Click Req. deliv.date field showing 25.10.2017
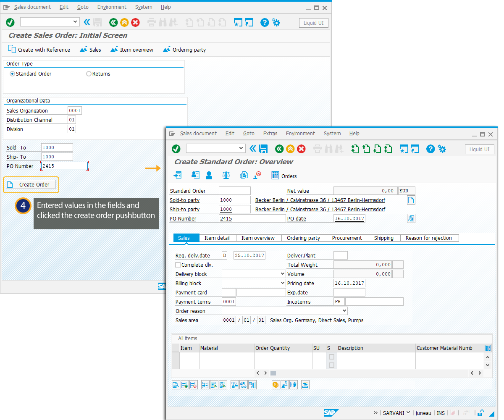The image size is (504, 420). (249, 255)
